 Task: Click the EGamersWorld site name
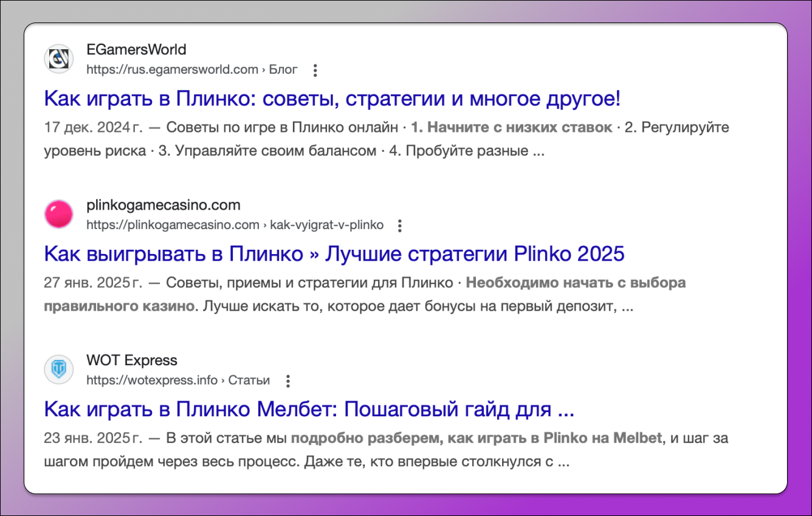[136, 49]
